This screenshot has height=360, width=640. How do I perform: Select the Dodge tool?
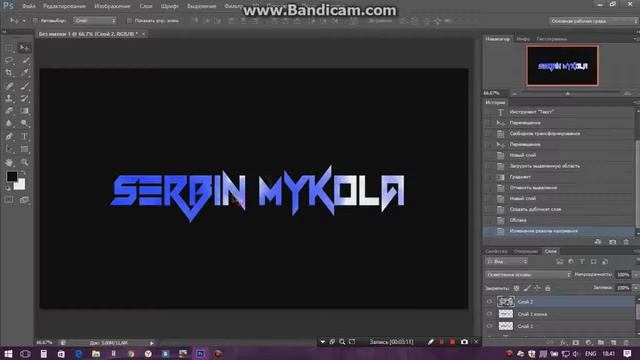click(24, 123)
